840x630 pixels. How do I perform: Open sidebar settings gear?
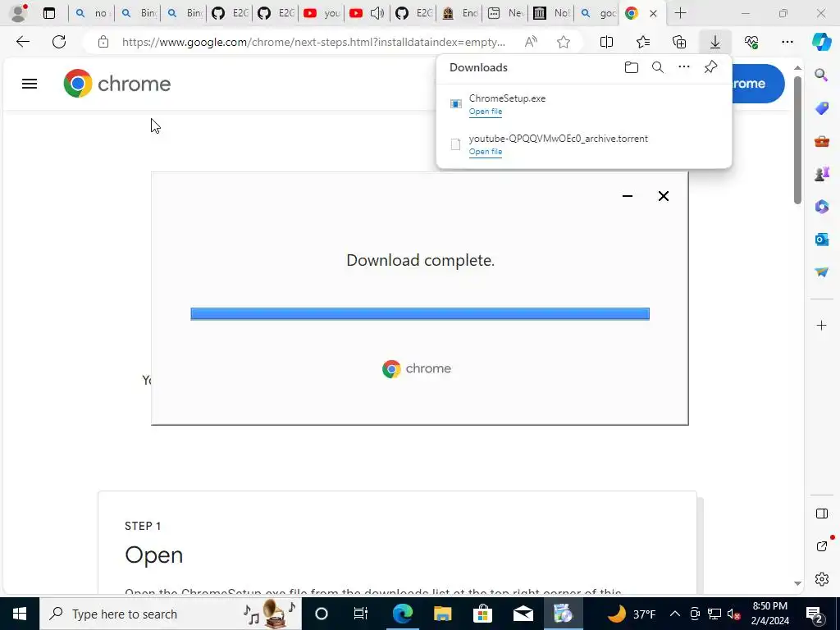[821, 579]
